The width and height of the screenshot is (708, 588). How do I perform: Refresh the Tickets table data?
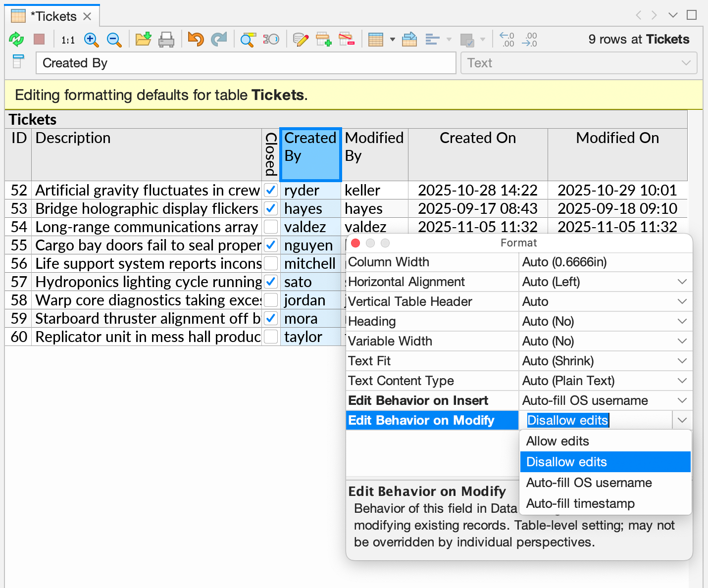pos(16,39)
